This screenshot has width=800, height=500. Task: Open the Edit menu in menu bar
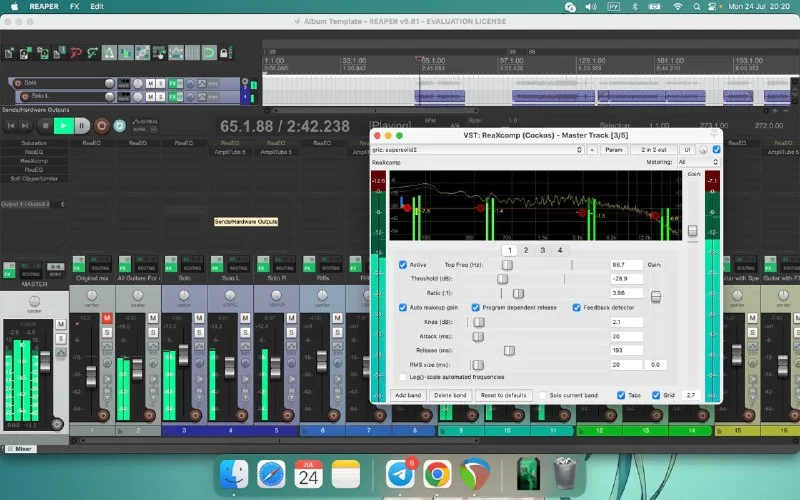pos(96,6)
